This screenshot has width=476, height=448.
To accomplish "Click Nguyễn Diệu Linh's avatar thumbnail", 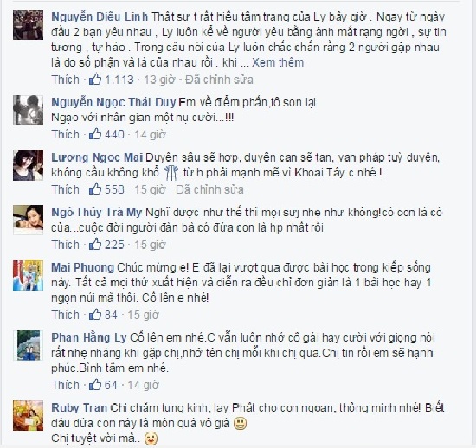I will coord(28,24).
